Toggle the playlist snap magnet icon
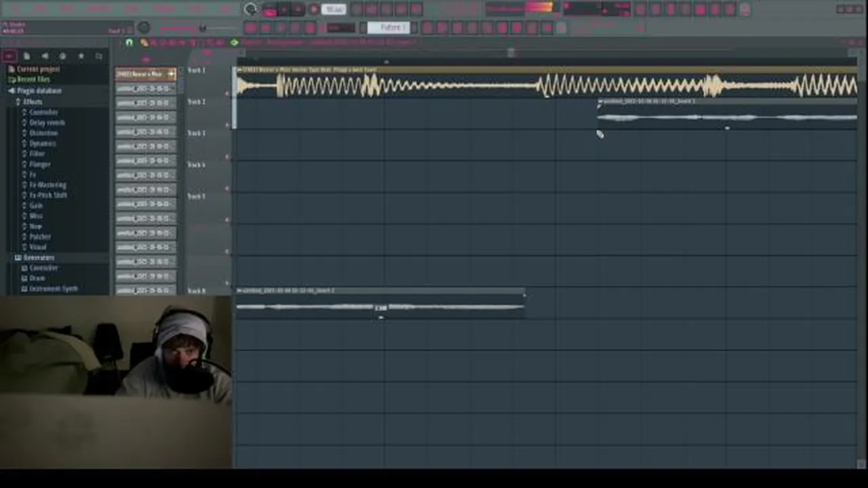Image resolution: width=868 pixels, height=488 pixels. tap(129, 43)
